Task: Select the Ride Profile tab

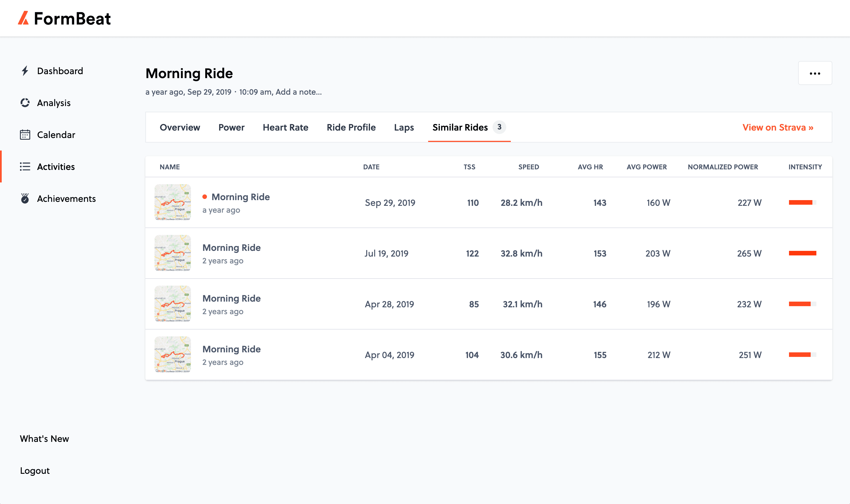Action: coord(351,127)
